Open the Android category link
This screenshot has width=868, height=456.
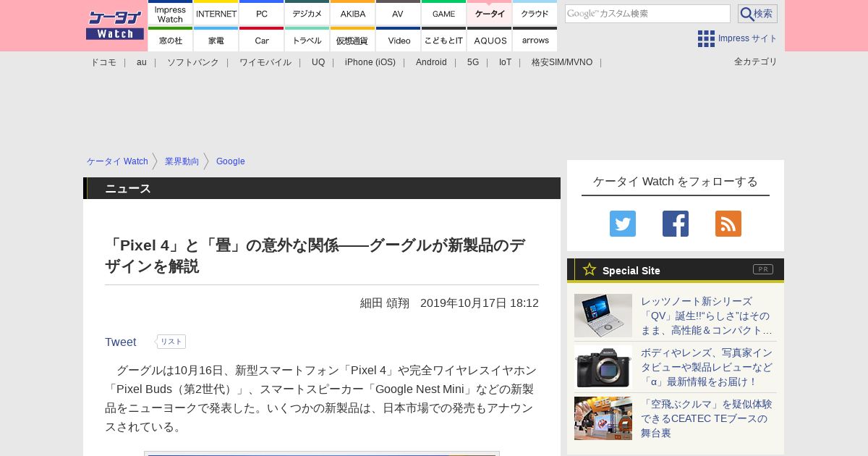coord(431,62)
